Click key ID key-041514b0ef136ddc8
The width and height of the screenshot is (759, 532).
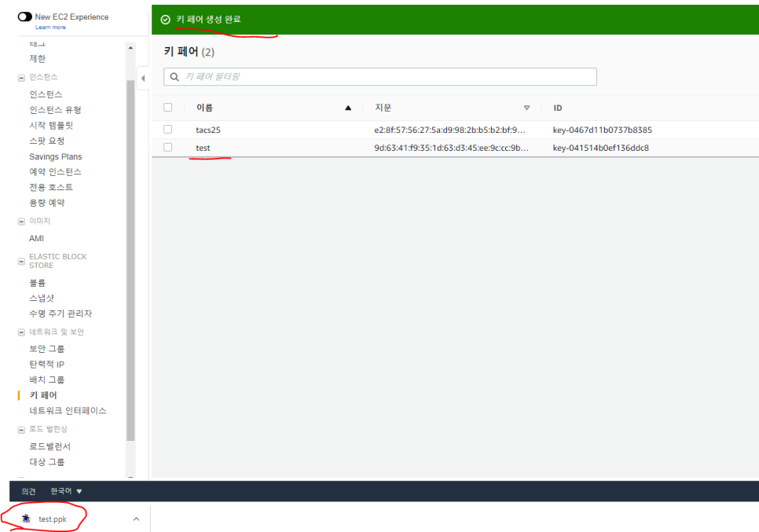[601, 148]
